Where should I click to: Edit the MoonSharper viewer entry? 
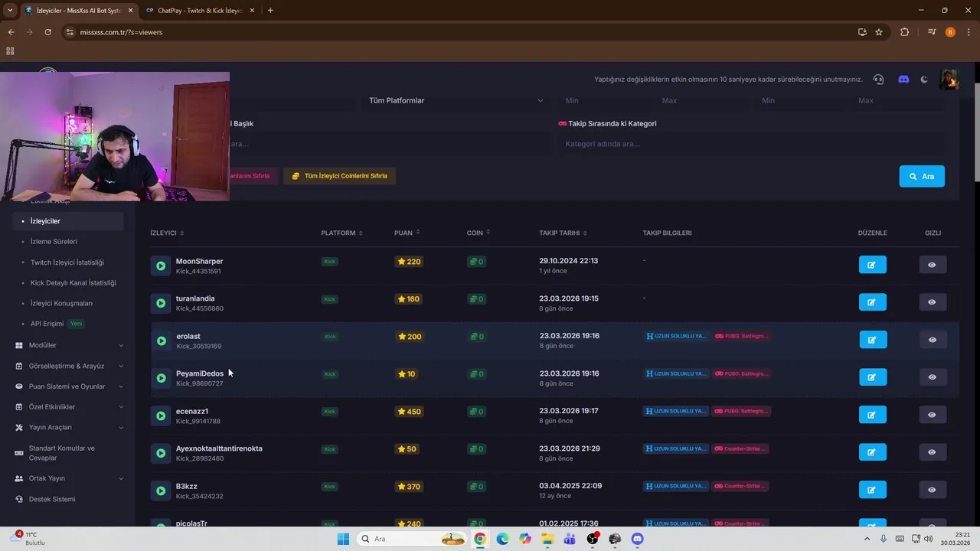(872, 265)
